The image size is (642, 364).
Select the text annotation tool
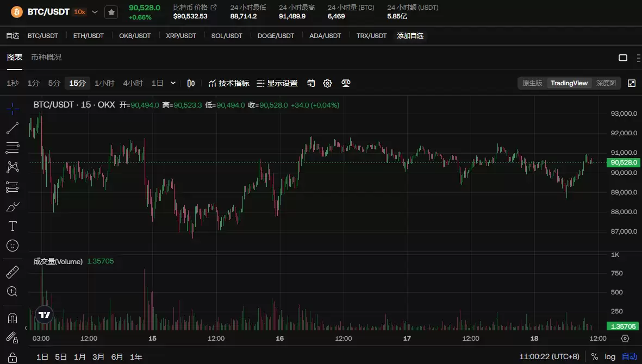pos(12,226)
